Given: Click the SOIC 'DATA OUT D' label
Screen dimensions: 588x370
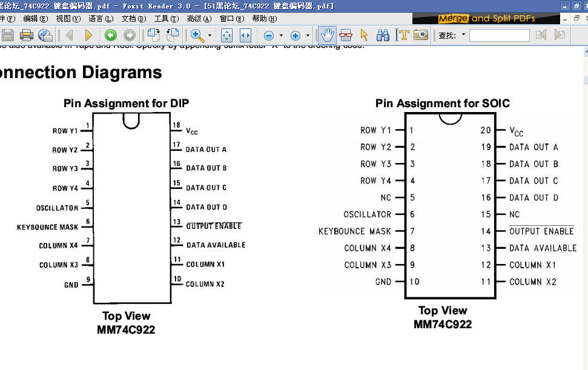Looking at the screenshot, I should click(x=533, y=197).
